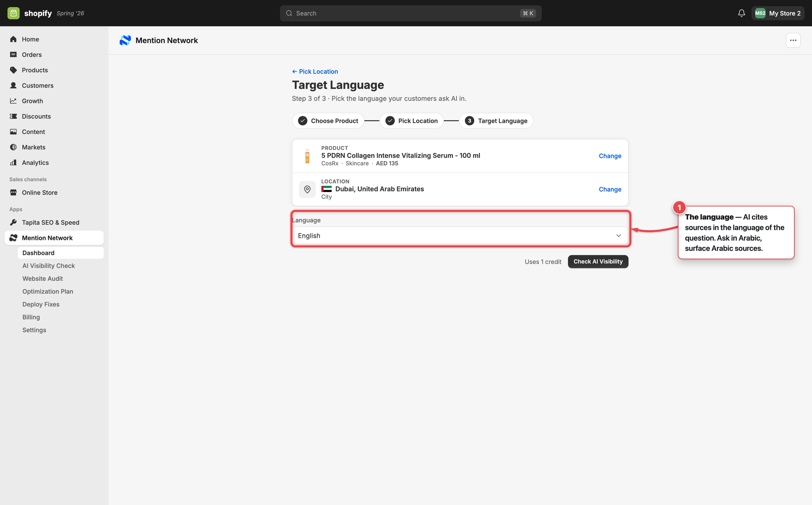This screenshot has width=812, height=505.
Task: Open Deploy Fixes page
Action: pyautogui.click(x=41, y=304)
